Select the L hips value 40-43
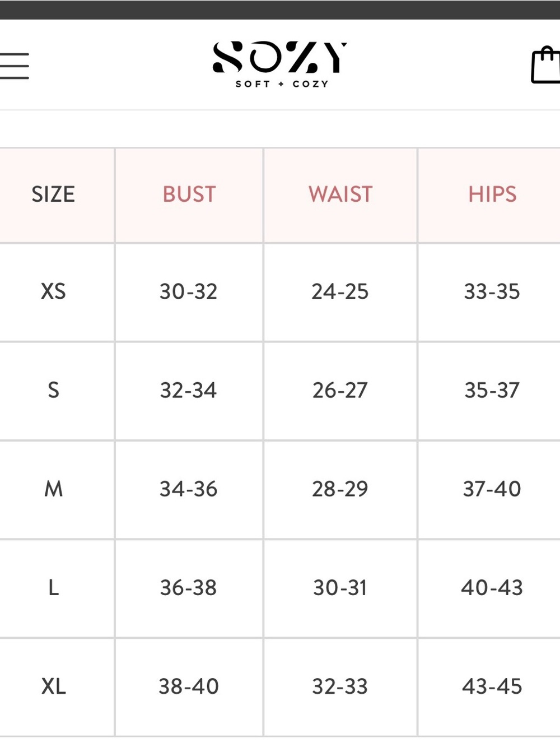The width and height of the screenshot is (560, 747). point(492,587)
